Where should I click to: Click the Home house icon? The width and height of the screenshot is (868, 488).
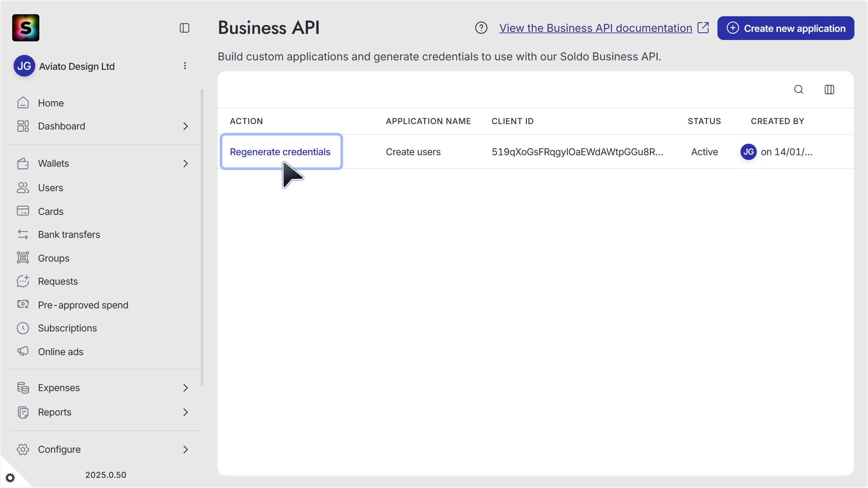(x=23, y=103)
